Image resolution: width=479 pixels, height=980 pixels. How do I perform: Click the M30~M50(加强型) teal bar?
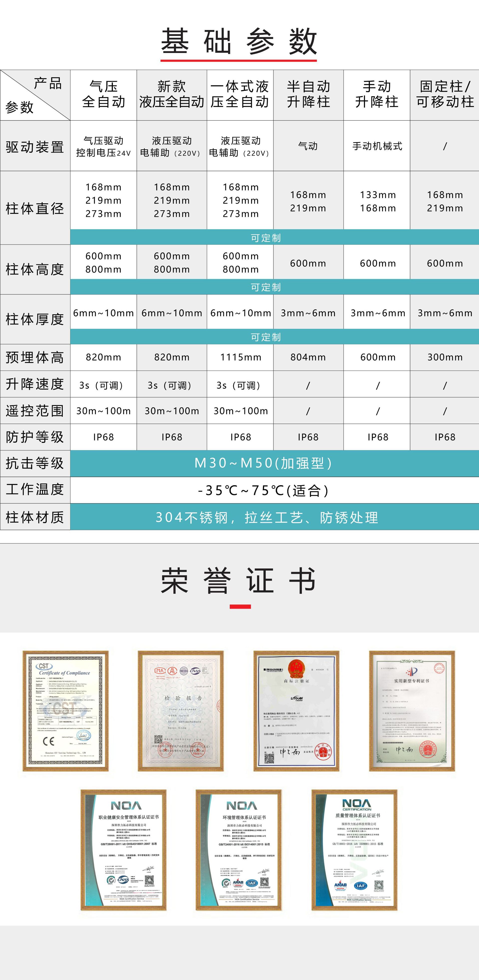(x=263, y=463)
